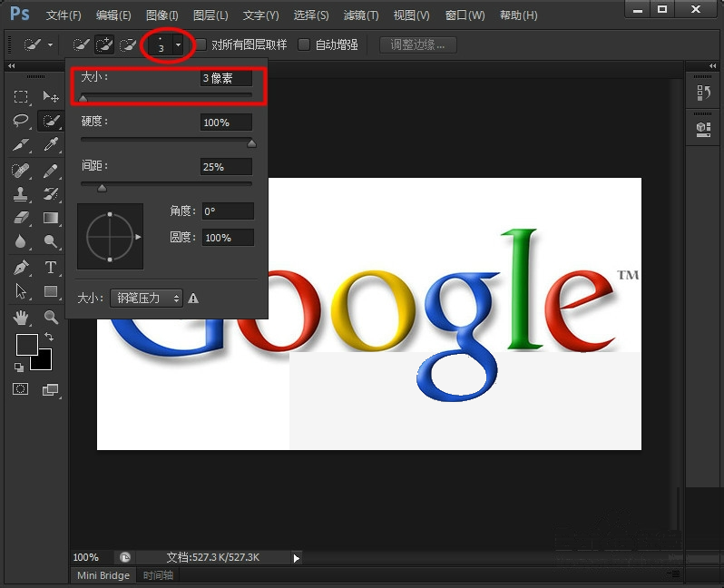Open the 钢笔压力 size dropdown
This screenshot has width=724, height=588.
(x=146, y=299)
